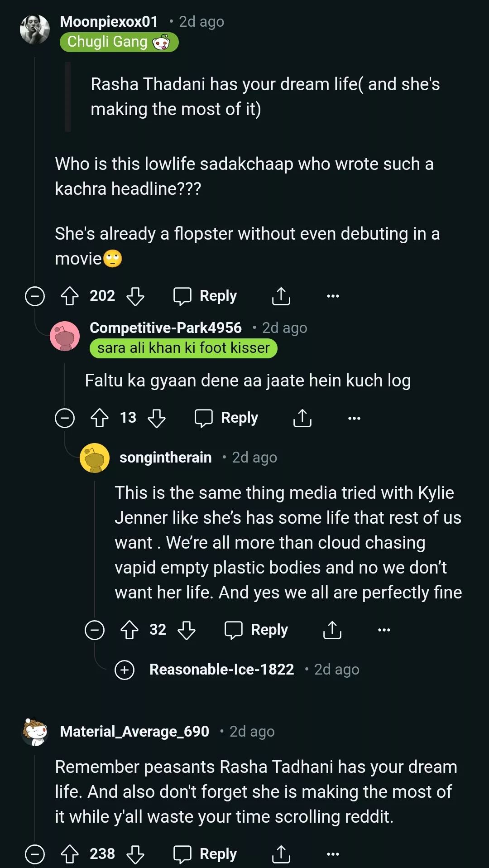Viewport: 489px width, 868px height.
Task: Downvote Material_Average_690's comment
Action: (x=135, y=854)
